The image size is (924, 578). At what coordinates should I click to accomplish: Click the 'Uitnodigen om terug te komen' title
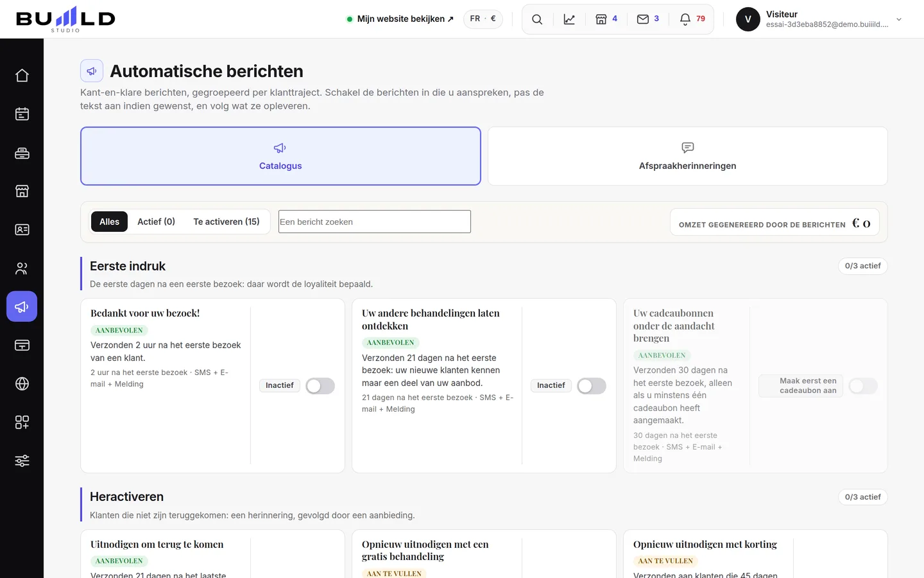coord(157,545)
